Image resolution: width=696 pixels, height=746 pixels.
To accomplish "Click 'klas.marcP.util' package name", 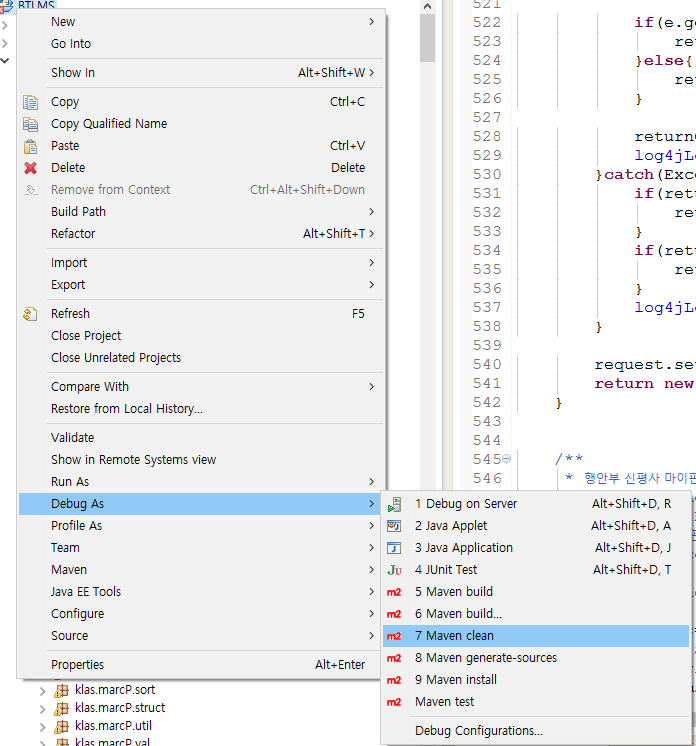I will 113,726.
